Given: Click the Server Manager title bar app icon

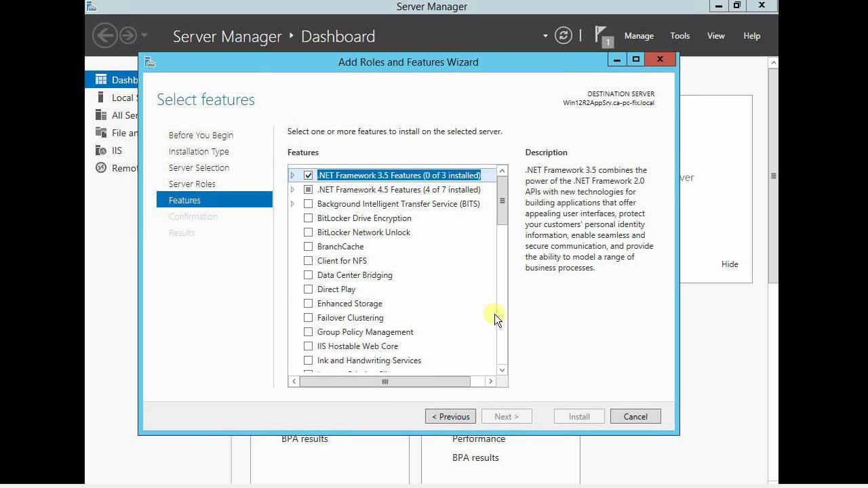Looking at the screenshot, I should click(92, 7).
